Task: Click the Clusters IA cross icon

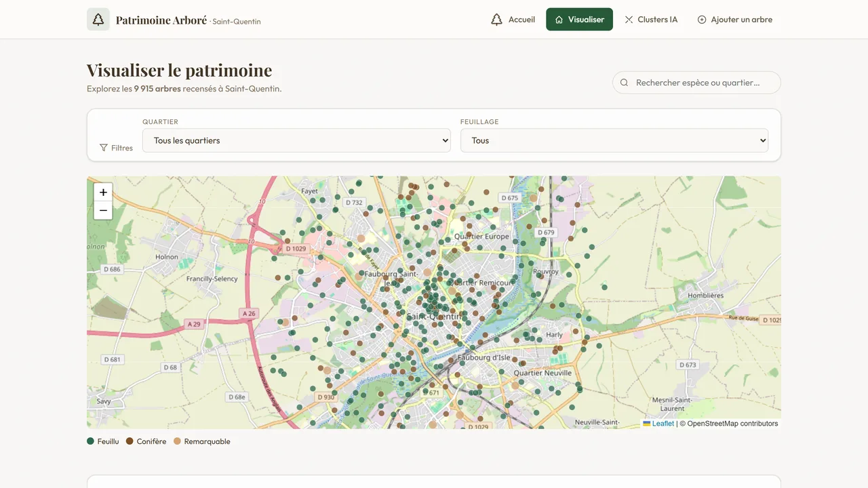Action: click(x=629, y=20)
